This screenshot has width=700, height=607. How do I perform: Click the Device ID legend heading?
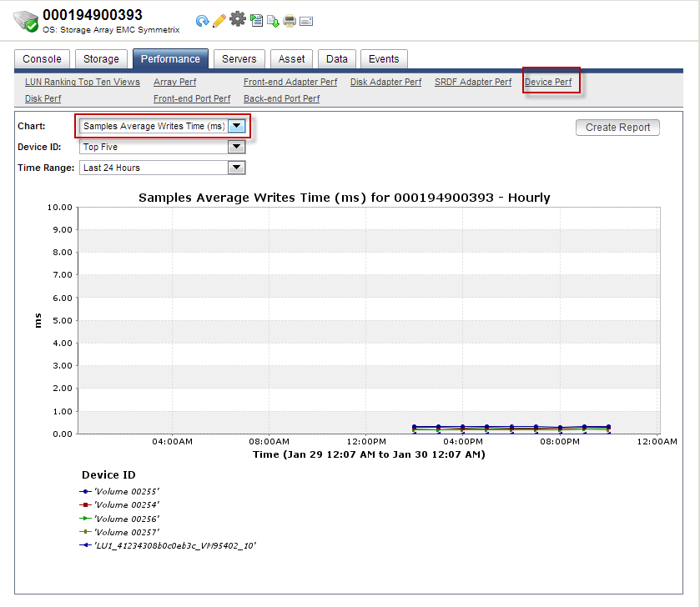108,475
